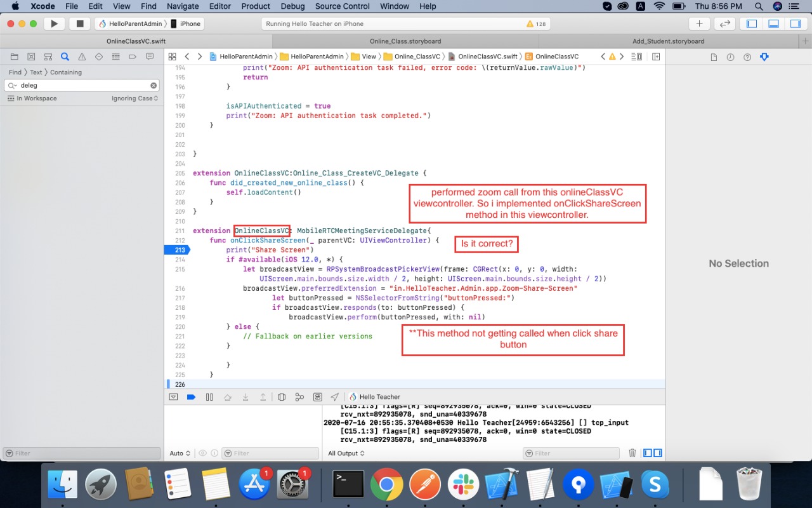
Task: Show the File inspector
Action: (714, 57)
